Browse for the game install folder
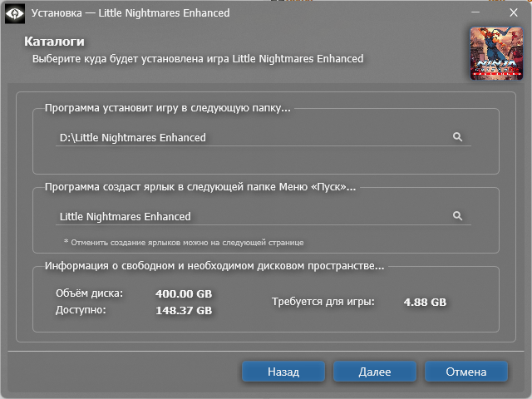Image resolution: width=532 pixels, height=399 pixels. coord(457,136)
